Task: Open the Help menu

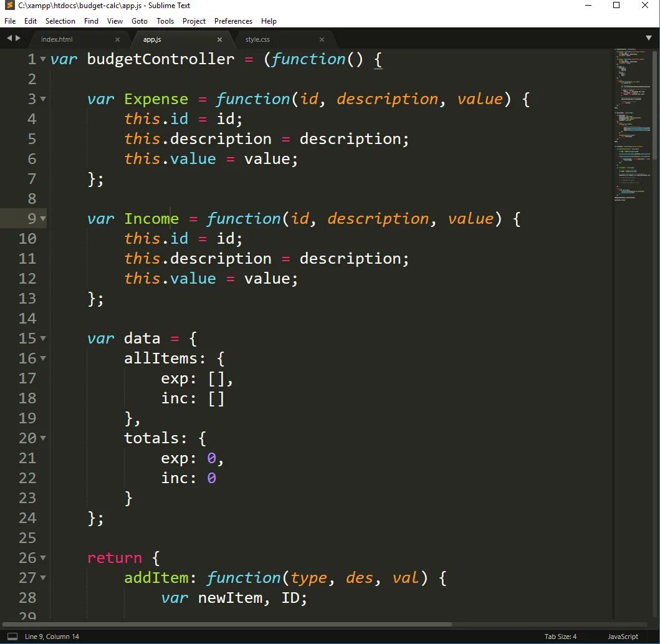Action: (269, 21)
